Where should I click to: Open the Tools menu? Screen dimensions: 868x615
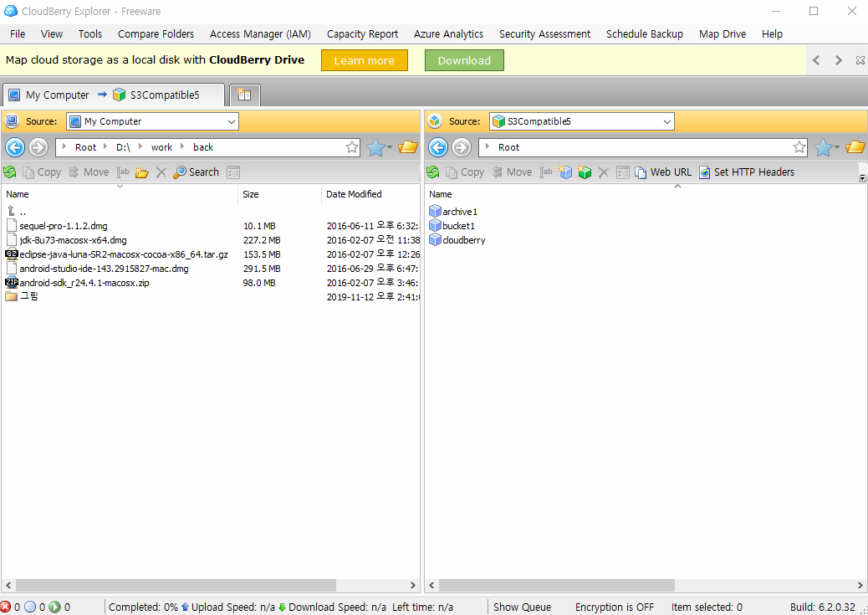90,33
